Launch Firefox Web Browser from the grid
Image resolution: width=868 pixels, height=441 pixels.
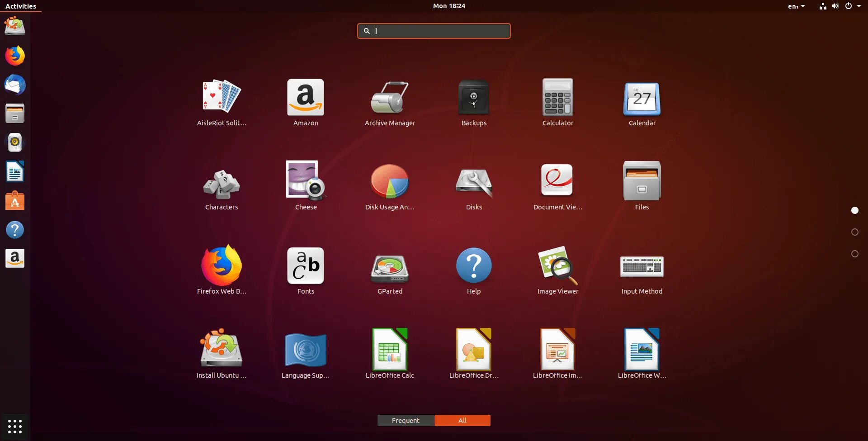222,271
